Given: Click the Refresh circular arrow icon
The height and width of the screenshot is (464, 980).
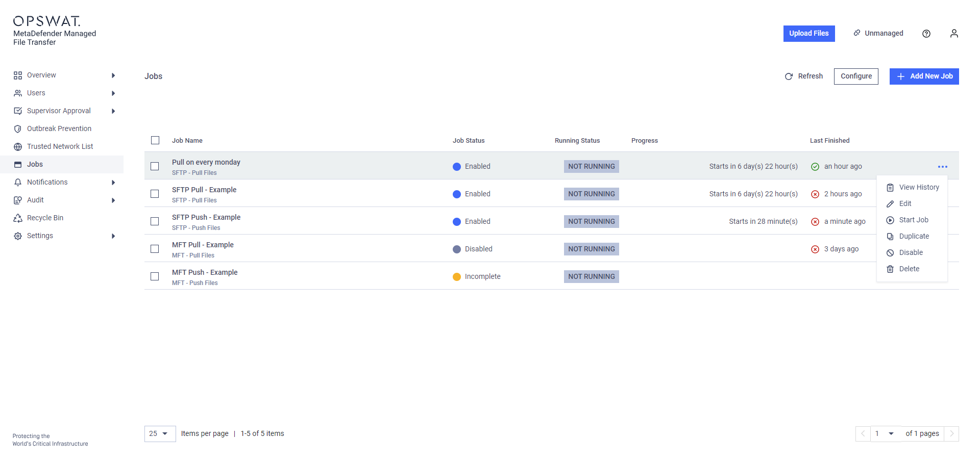Looking at the screenshot, I should pos(789,76).
